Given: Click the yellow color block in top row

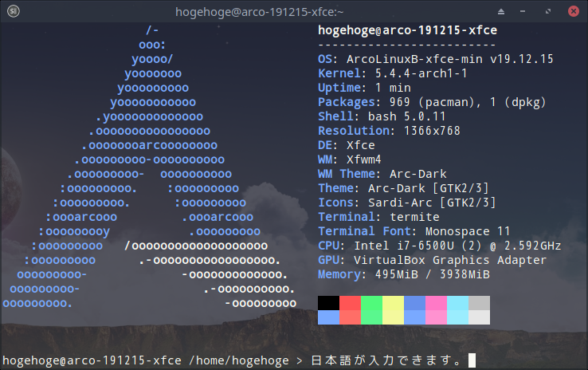Looking at the screenshot, I should 393,303.
